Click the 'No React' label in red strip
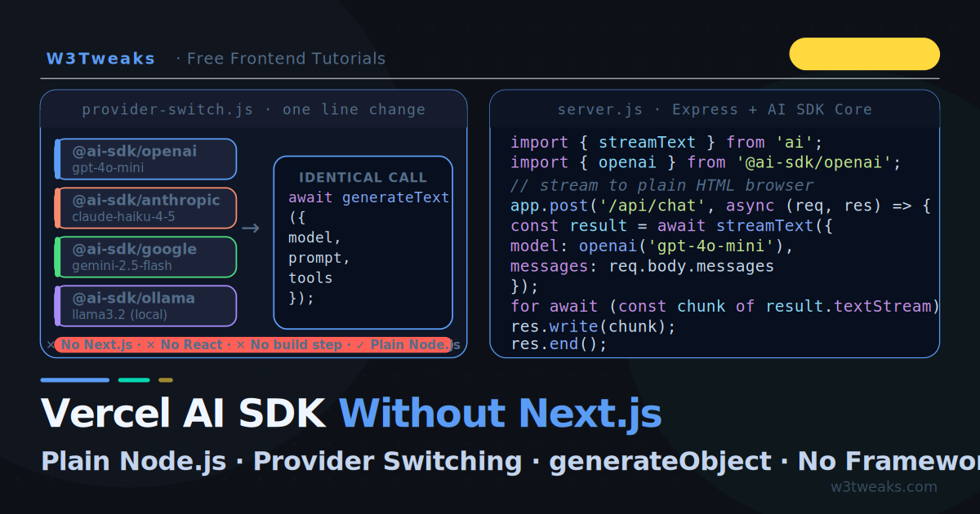 [x=191, y=345]
